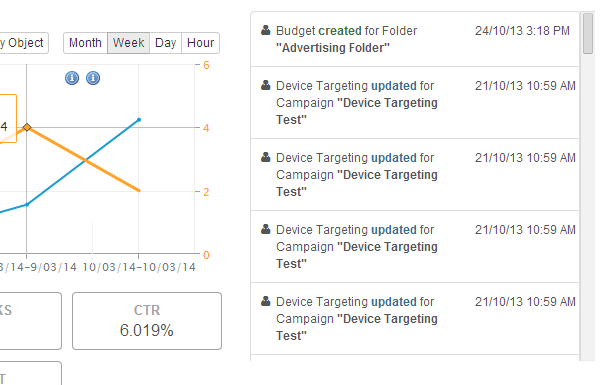Click the Object button

(23, 43)
